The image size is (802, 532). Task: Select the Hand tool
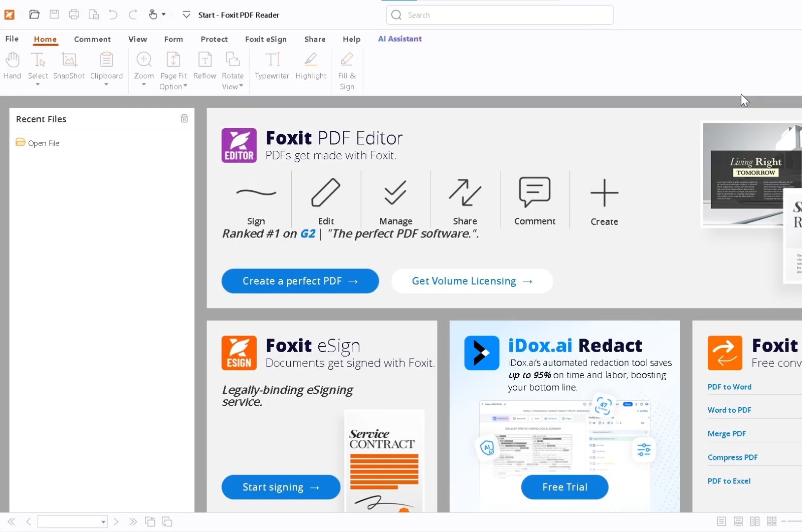(x=12, y=66)
